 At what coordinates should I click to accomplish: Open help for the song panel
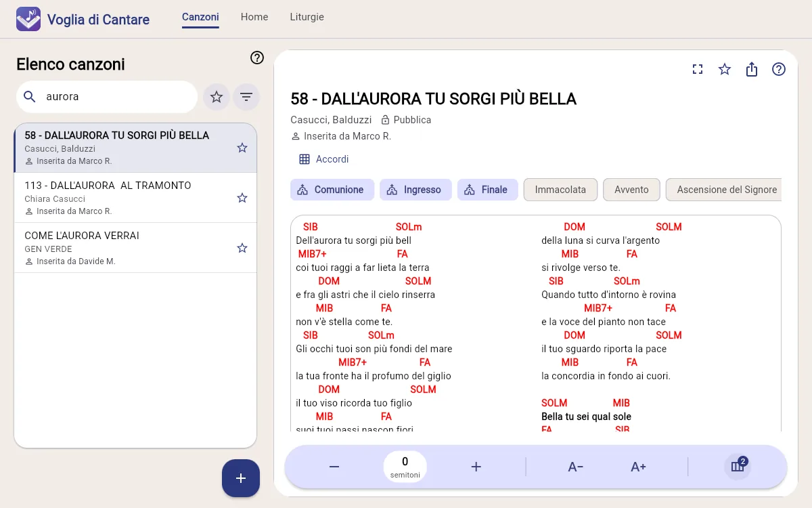779,69
